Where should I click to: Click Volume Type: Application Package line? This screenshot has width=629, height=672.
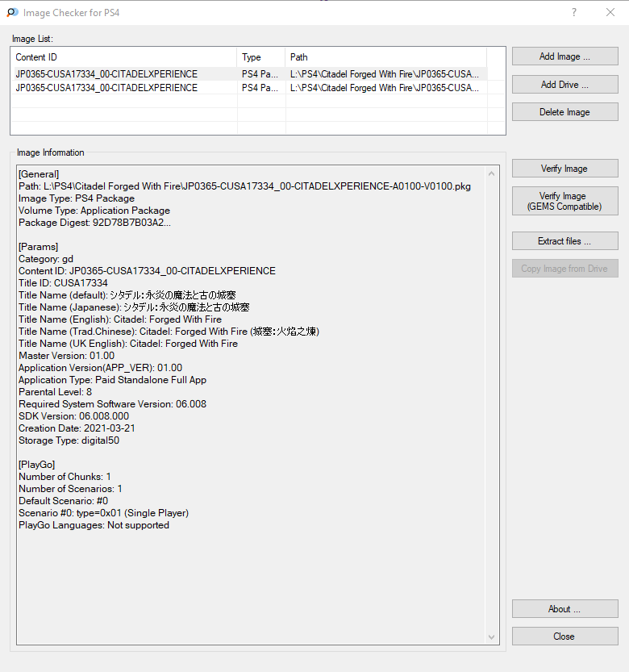(x=94, y=211)
